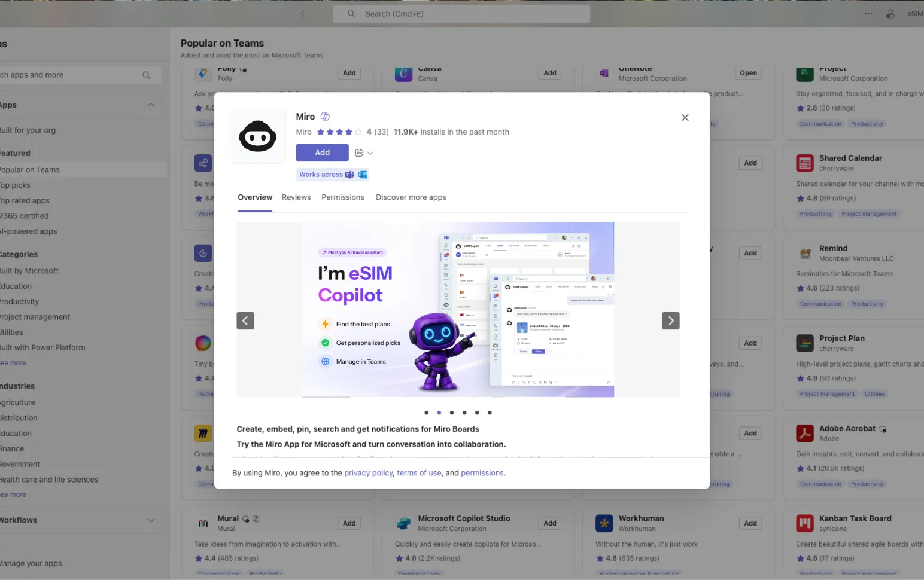Image resolution: width=924 pixels, height=580 pixels.
Task: Click the OneNote app icon
Action: (604, 74)
